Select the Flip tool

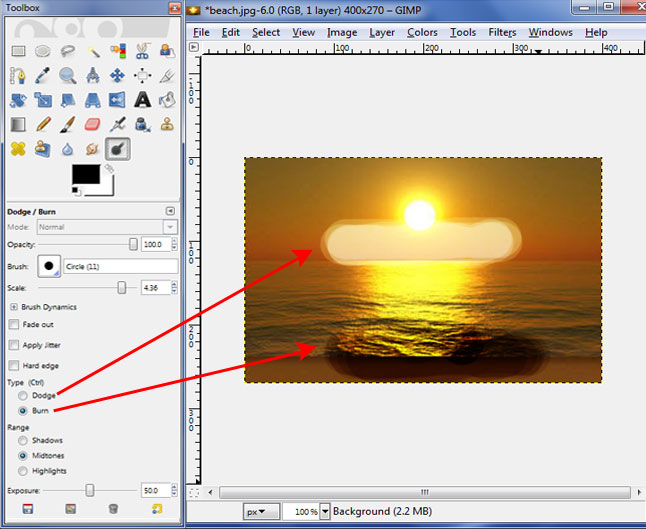coord(117,100)
